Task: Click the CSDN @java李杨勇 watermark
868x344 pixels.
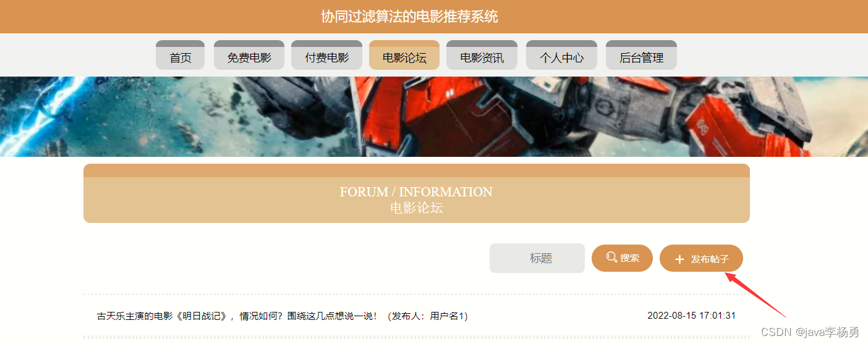Action: [811, 332]
